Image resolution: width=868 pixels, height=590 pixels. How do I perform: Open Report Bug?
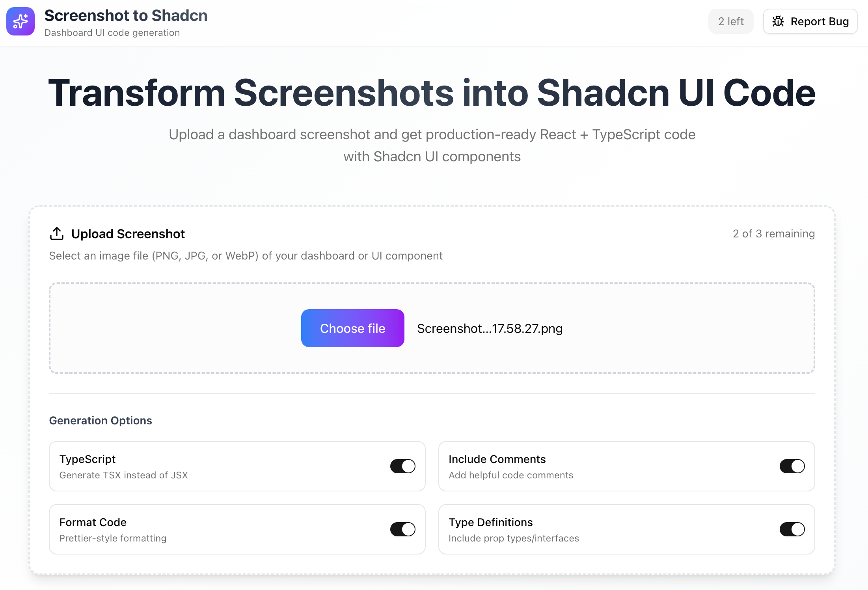tap(810, 21)
